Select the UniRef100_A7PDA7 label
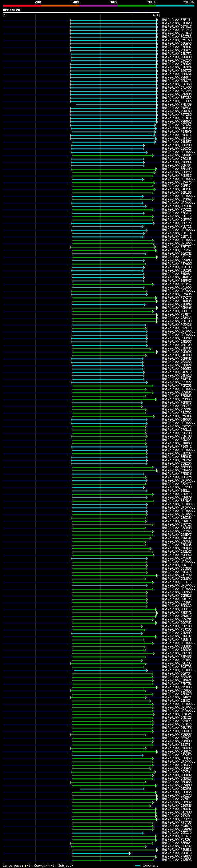This screenshot has width=197, height=868. tap(176, 47)
